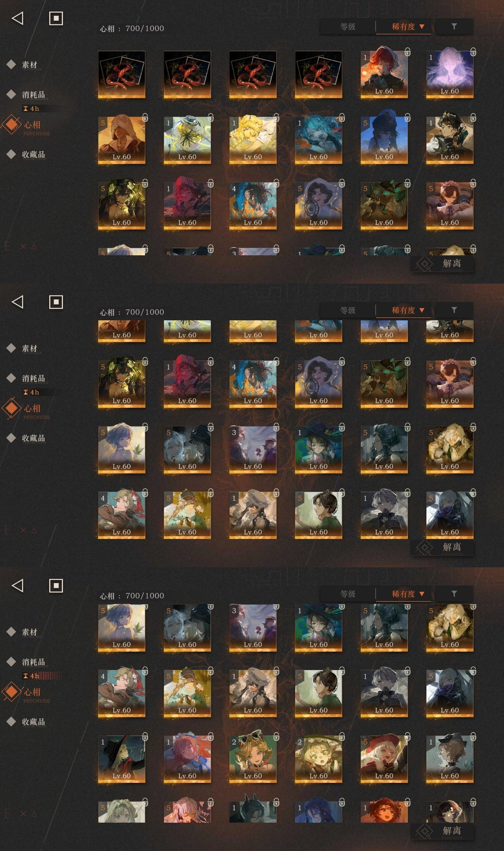The height and width of the screenshot is (851, 504).
Task: Open the 消耗品 category in the topmost screenshot
Action: (33, 95)
